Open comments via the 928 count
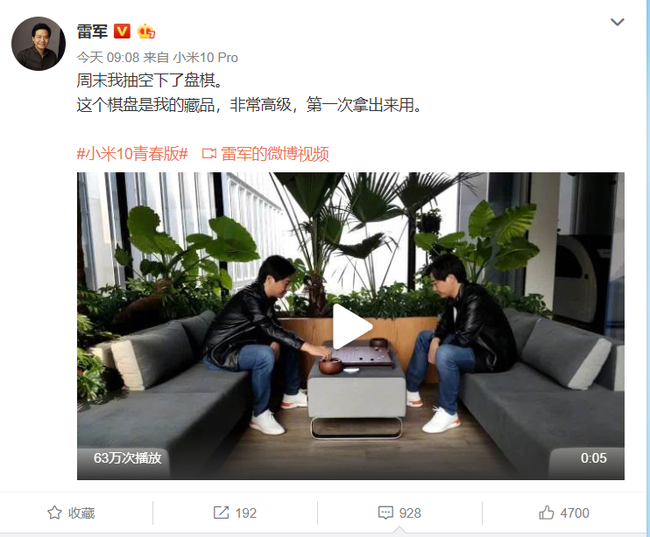Image resolution: width=650 pixels, height=537 pixels. [410, 513]
